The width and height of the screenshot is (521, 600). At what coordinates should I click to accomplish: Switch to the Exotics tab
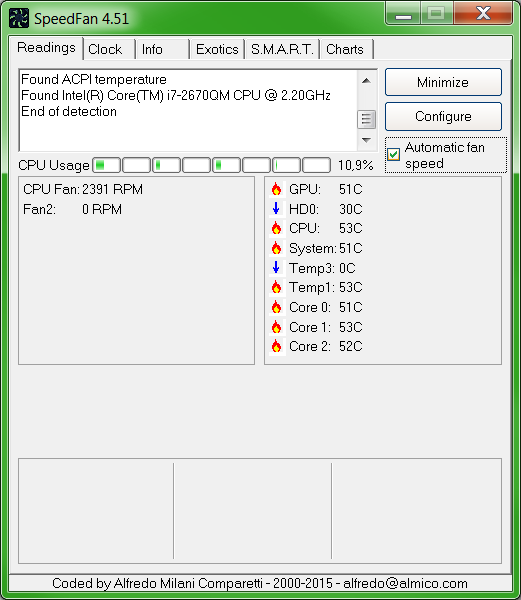[217, 49]
